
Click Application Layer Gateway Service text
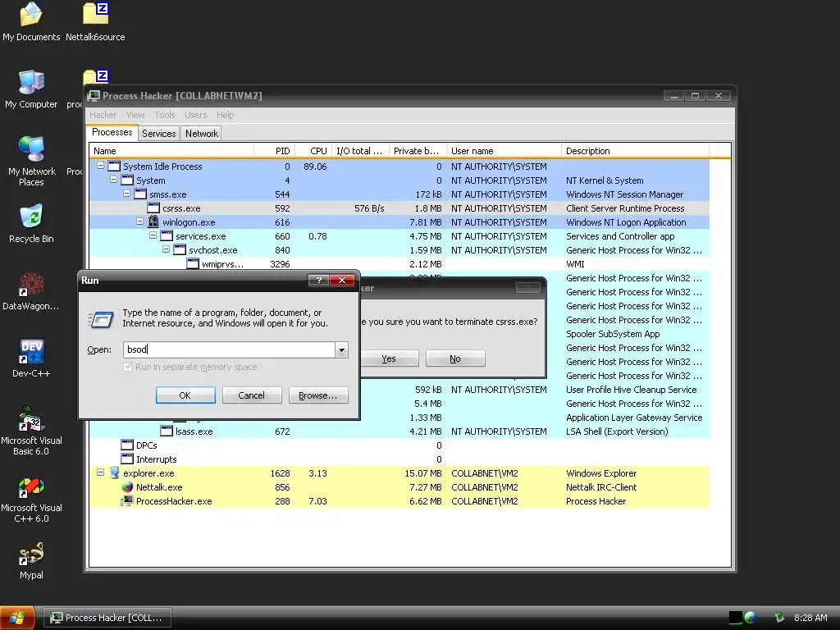(634, 418)
